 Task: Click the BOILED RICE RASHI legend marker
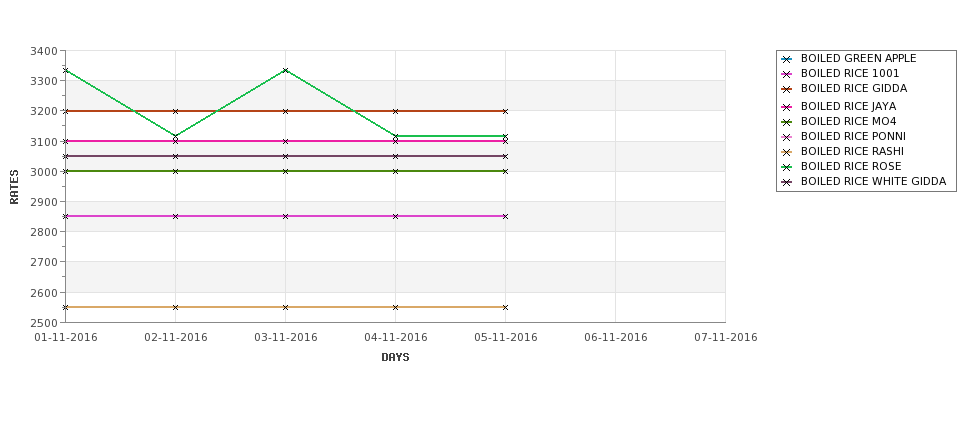pyautogui.click(x=787, y=152)
